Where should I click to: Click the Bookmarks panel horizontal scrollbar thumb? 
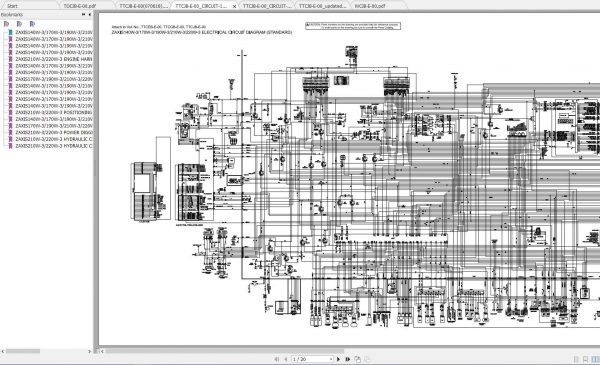23,351
